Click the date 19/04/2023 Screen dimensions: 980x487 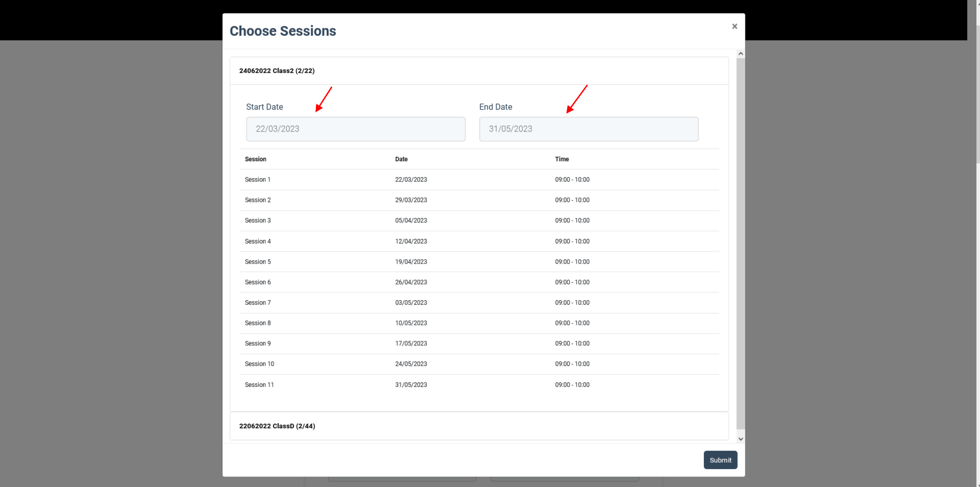[411, 262]
